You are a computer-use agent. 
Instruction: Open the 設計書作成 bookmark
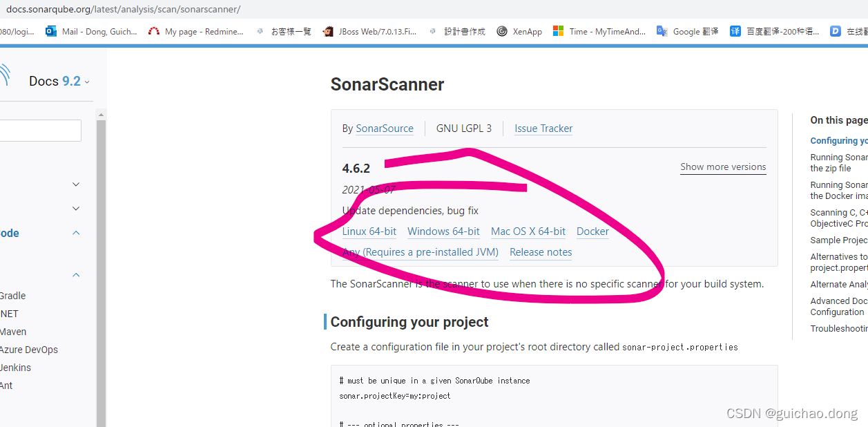coord(456,31)
